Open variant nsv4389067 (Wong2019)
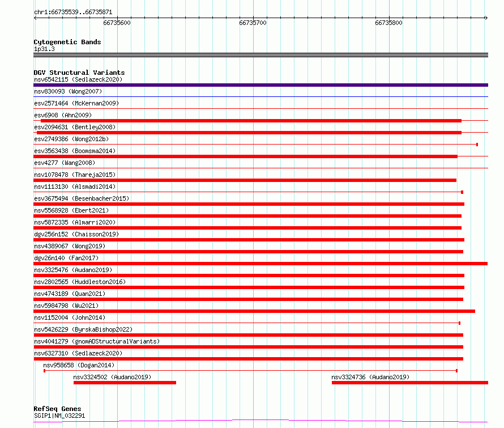The height and width of the screenshot is (428, 504). [70, 246]
